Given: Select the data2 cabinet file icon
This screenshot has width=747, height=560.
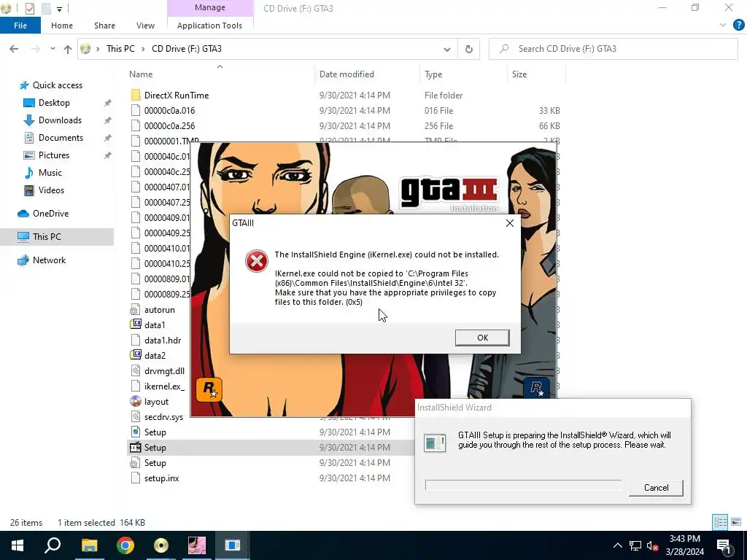Looking at the screenshot, I should click(136, 355).
